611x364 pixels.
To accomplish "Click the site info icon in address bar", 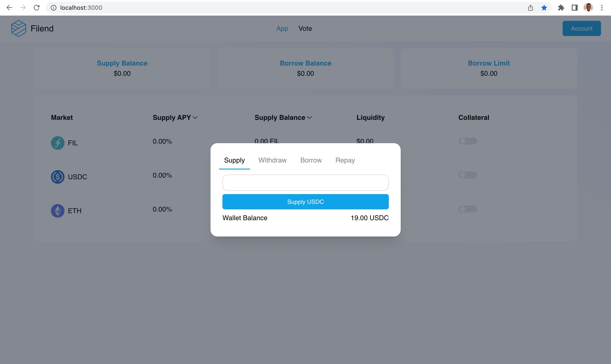I will point(53,8).
